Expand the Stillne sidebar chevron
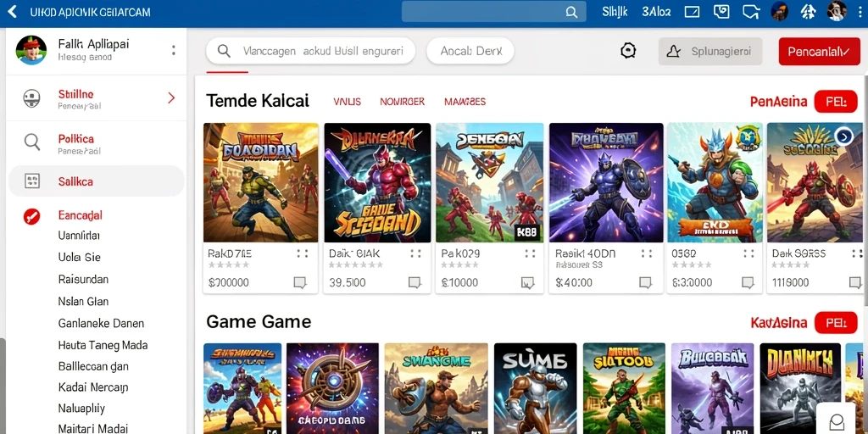Image resolution: width=868 pixels, height=434 pixels. [171, 98]
